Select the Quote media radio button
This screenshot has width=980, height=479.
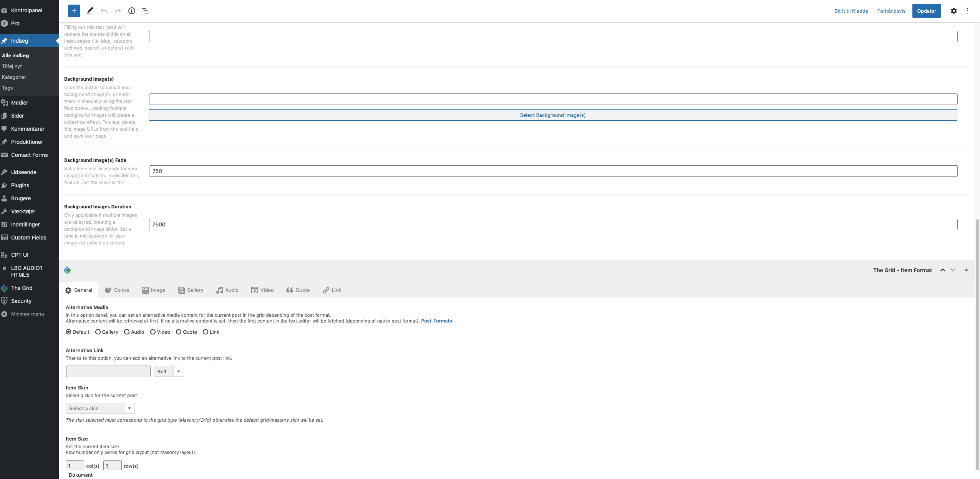point(179,332)
